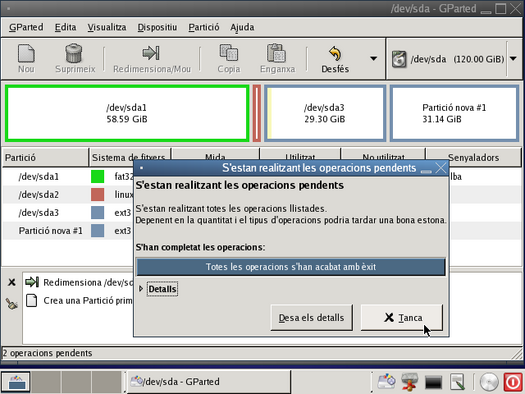525x394 pixels.
Task: Click the red power/shutdown icon
Action: [513, 382]
